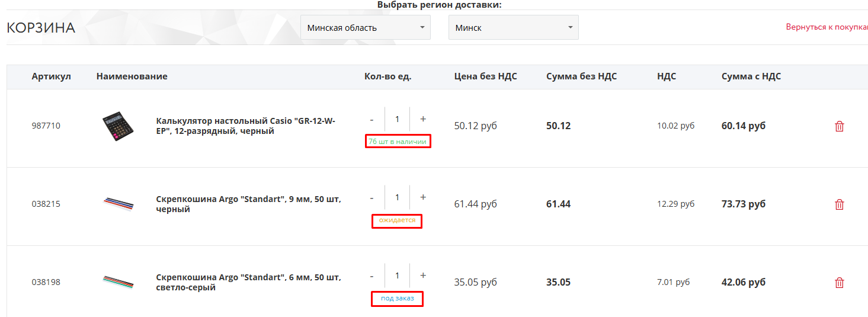View the Argo 9 mm binder thumbnail

(118, 204)
